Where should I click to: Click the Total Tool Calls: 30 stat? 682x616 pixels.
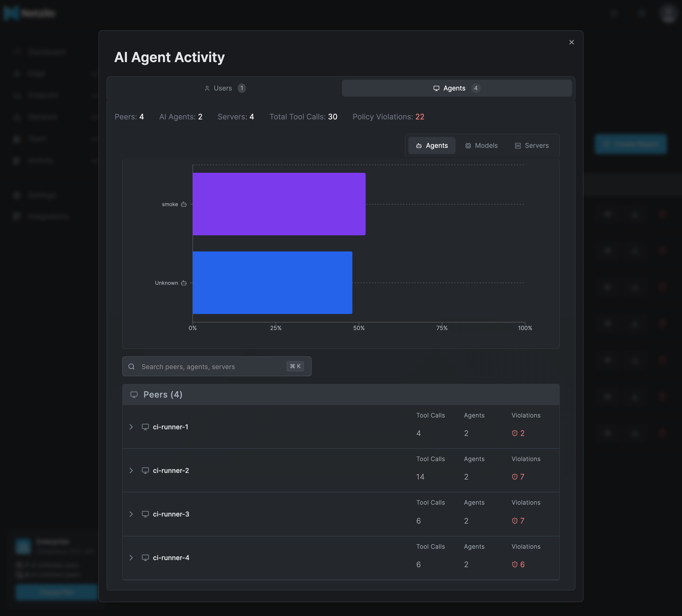[303, 117]
